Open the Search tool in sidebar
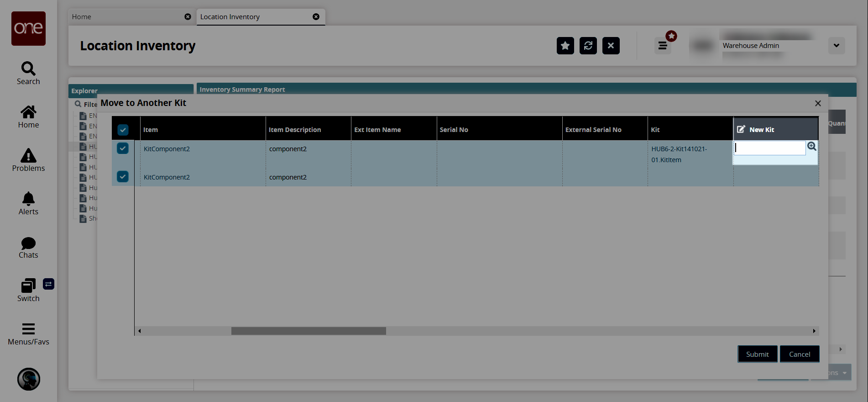Viewport: 868px width, 402px height. click(x=28, y=74)
